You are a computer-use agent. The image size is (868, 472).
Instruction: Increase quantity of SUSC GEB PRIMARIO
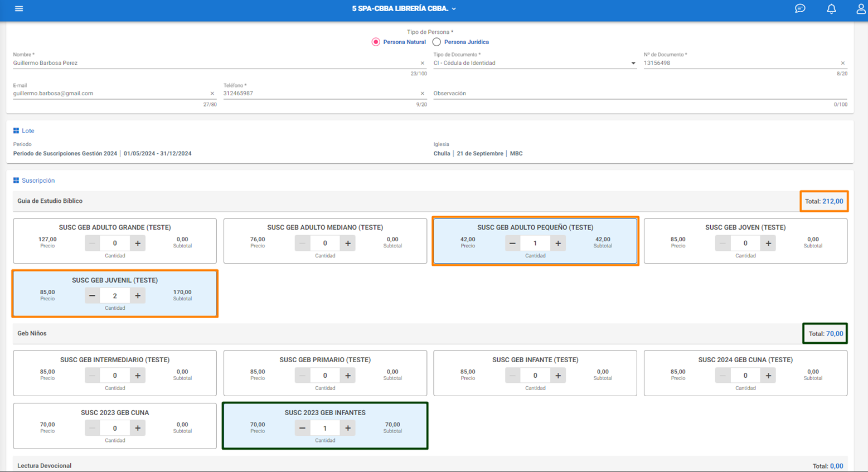tap(348, 376)
